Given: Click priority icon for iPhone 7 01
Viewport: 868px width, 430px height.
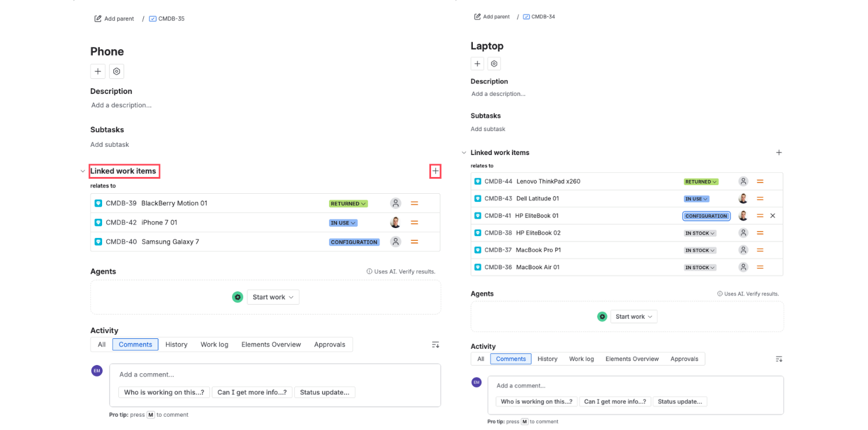Looking at the screenshot, I should tap(414, 223).
